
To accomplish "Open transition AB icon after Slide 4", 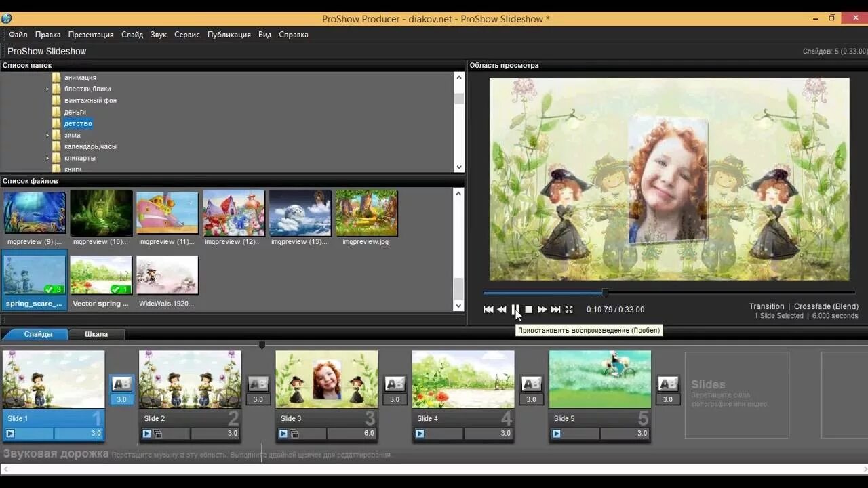I will point(531,384).
